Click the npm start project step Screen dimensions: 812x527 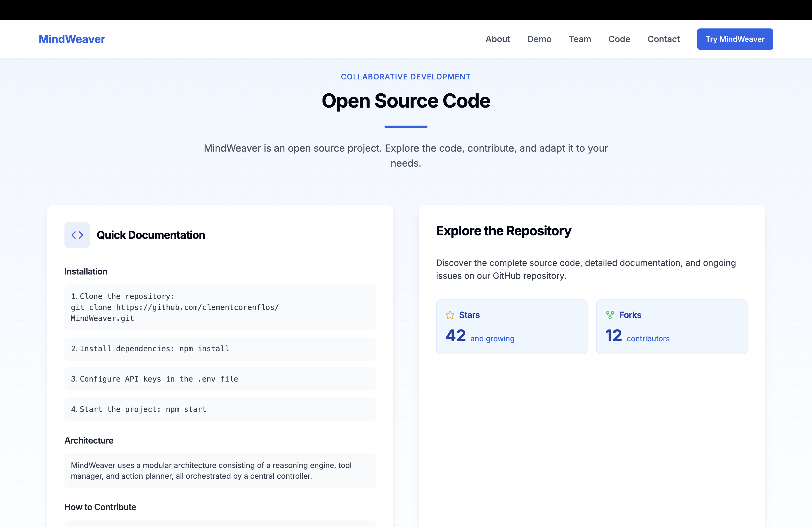[220, 409]
